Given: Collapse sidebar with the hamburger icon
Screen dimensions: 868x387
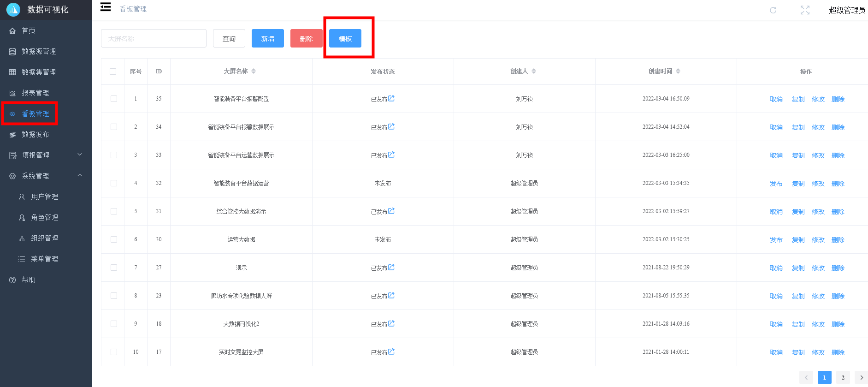Looking at the screenshot, I should click(x=106, y=7).
